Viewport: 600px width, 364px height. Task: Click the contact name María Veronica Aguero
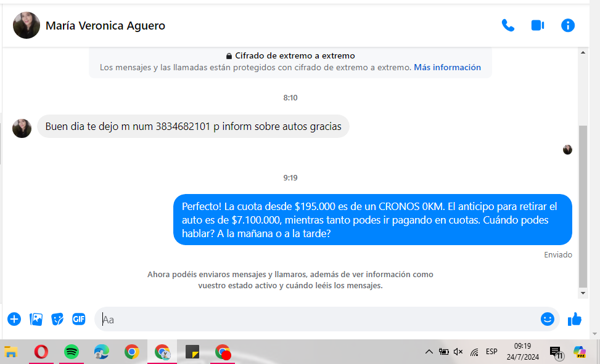[105, 26]
